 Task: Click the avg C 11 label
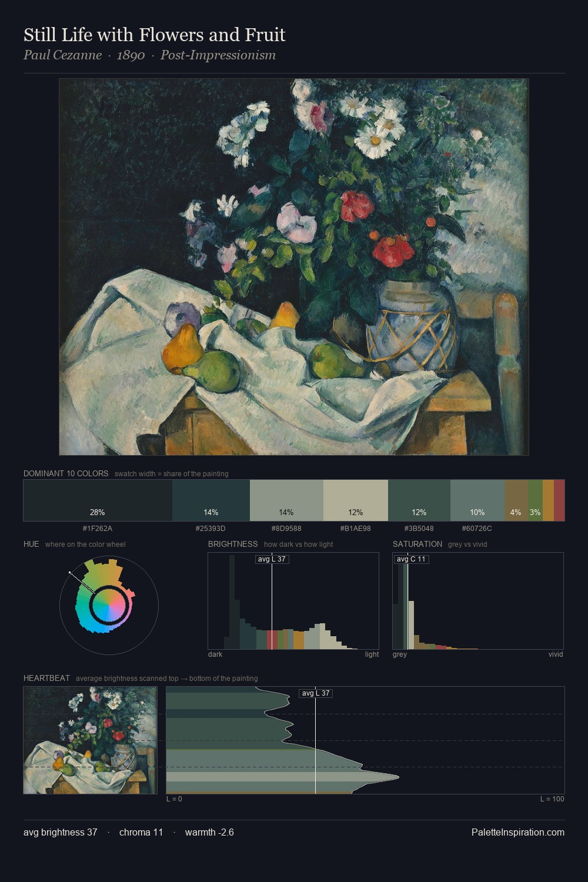coord(411,559)
